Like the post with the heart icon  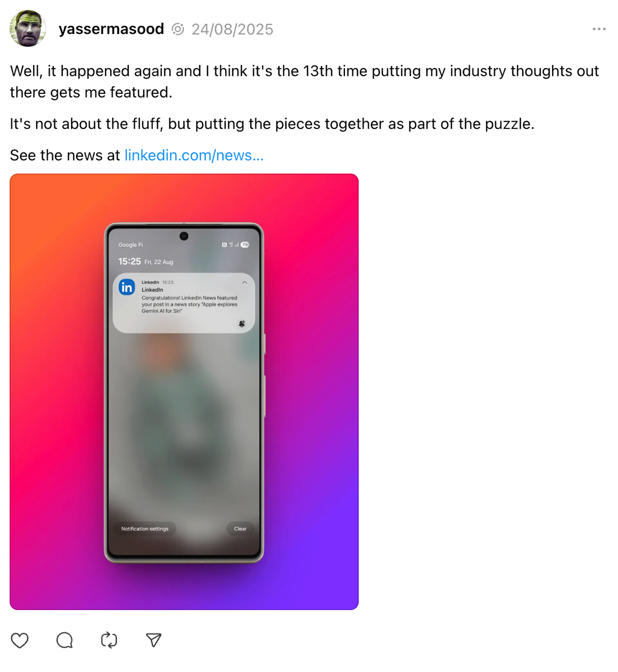tap(20, 640)
